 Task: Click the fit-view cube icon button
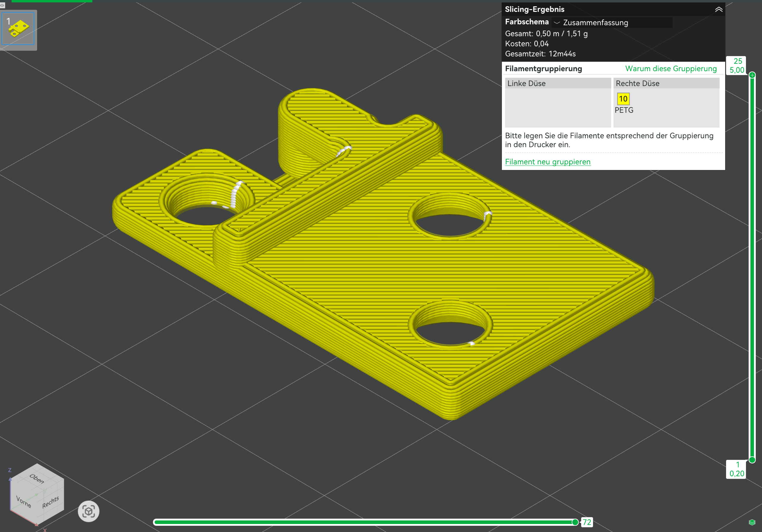click(88, 511)
